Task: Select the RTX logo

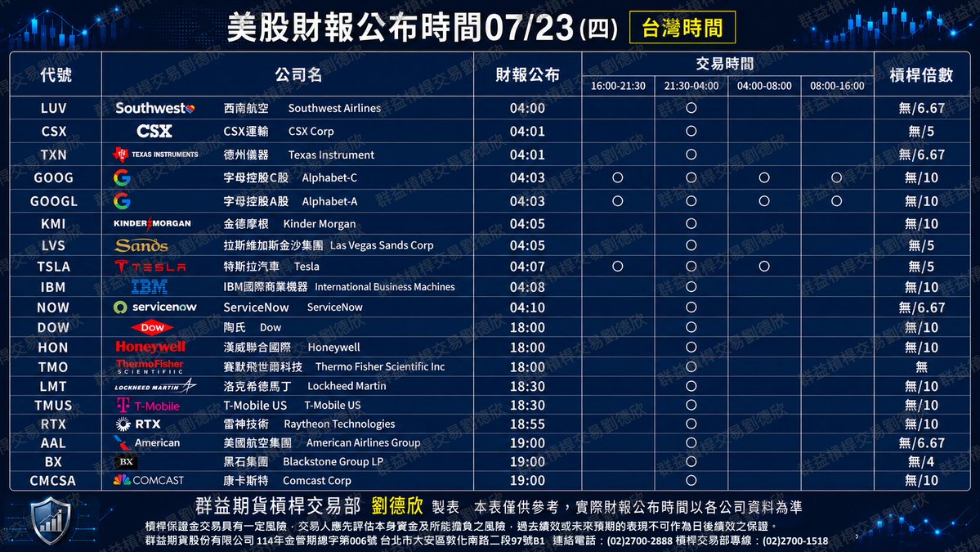Action: pos(138,424)
